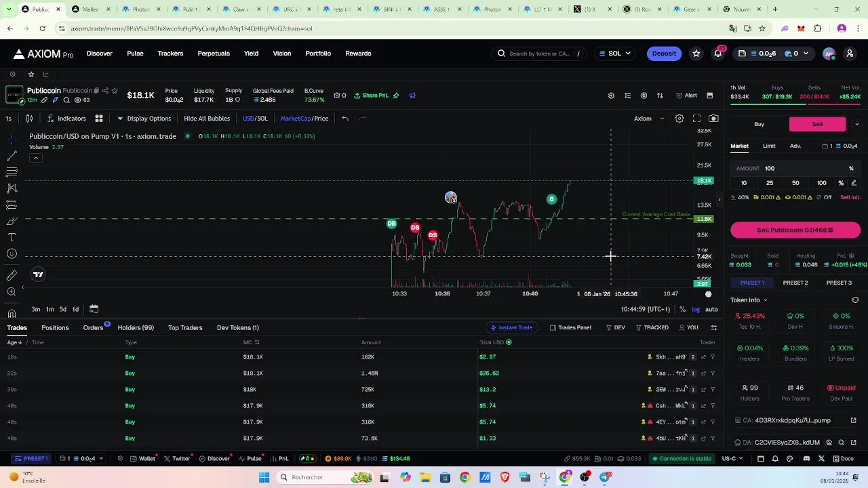The image size is (868, 488).
Task: Enter chart fullscreen mode
Action: click(x=696, y=119)
